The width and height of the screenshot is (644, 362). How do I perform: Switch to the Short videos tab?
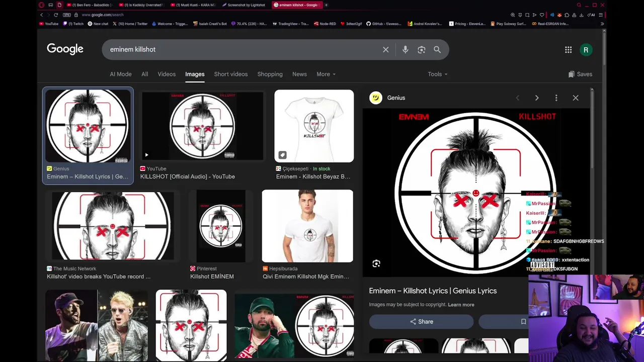(231, 74)
